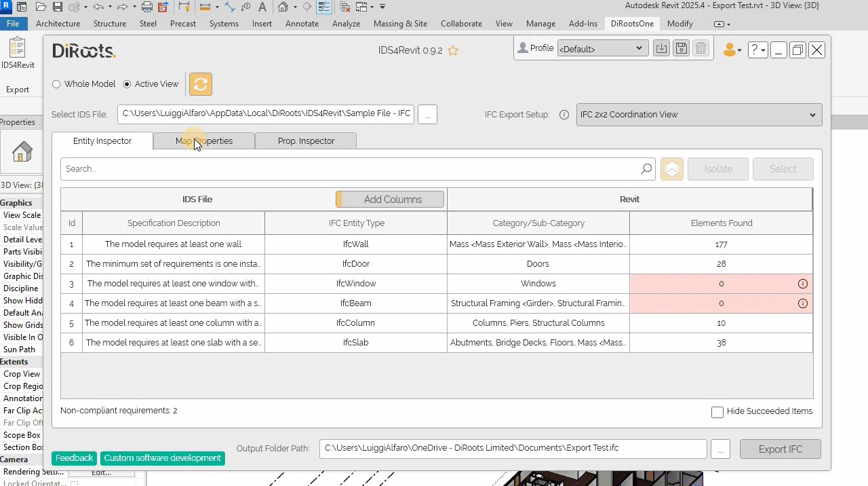
Task: Click Close Inactive Views icon
Action: coord(344,7)
